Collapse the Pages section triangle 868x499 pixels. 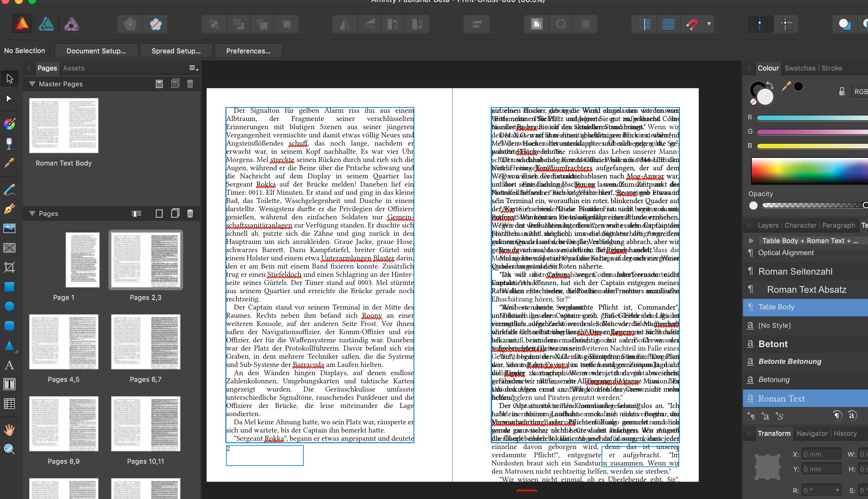click(32, 214)
